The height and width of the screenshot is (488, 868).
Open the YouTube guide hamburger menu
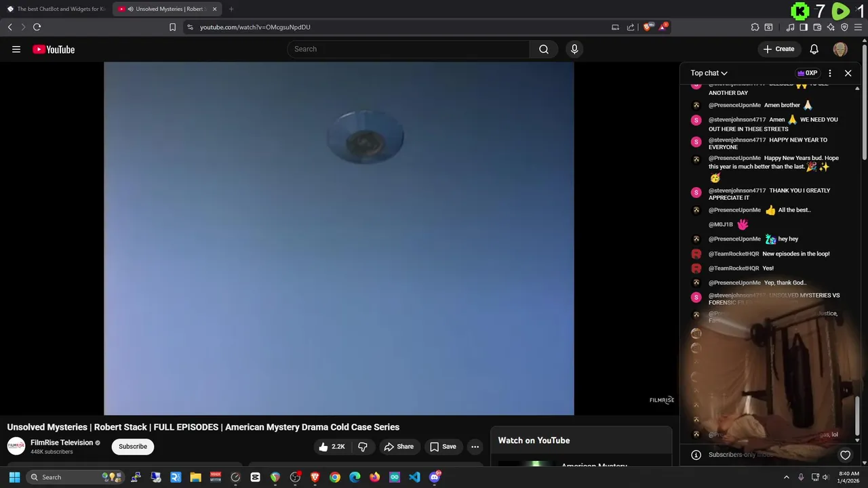pyautogui.click(x=16, y=49)
